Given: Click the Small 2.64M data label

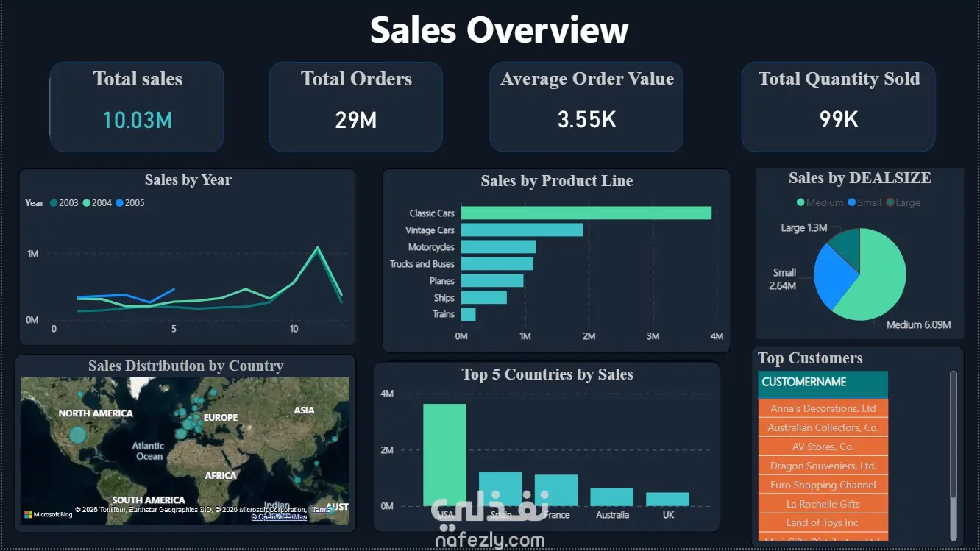Looking at the screenshot, I should click(784, 279).
